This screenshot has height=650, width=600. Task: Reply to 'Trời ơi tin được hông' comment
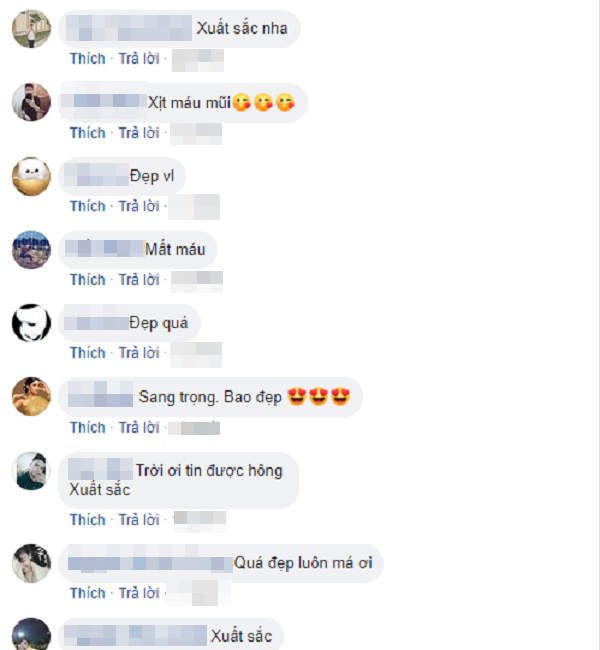pyautogui.click(x=139, y=520)
